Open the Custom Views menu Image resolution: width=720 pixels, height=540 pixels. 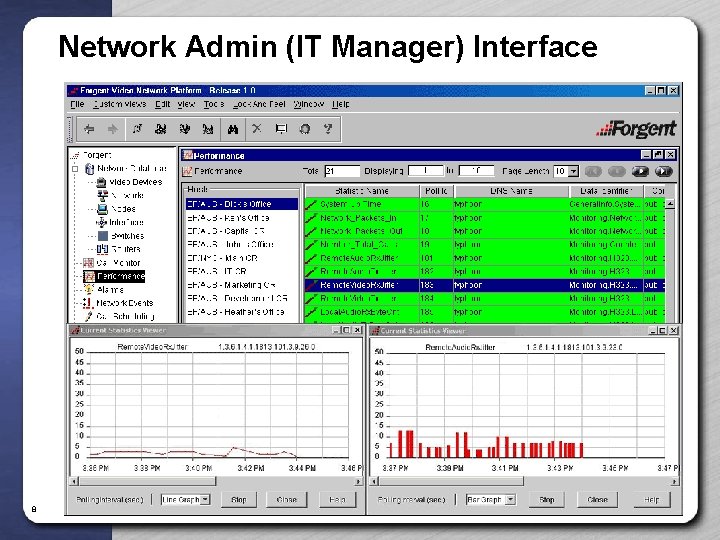pos(119,104)
